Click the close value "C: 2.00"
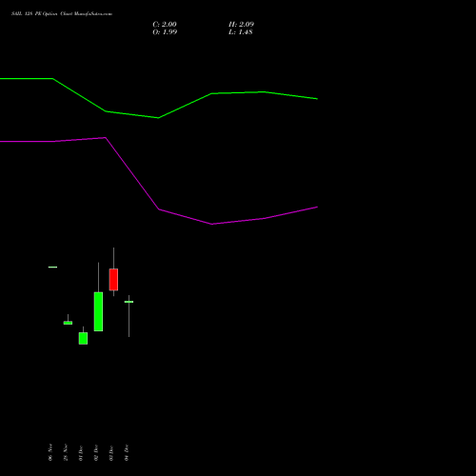Viewport: 476px width, 476px height. click(x=165, y=25)
